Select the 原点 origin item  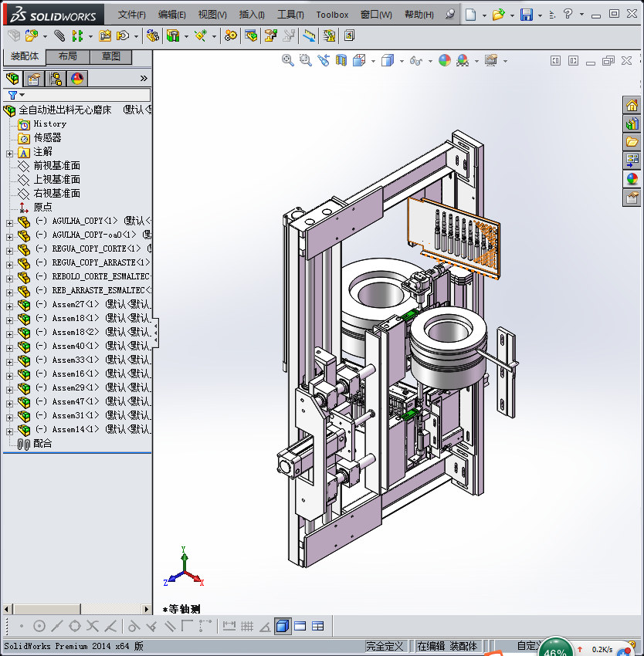(x=42, y=207)
